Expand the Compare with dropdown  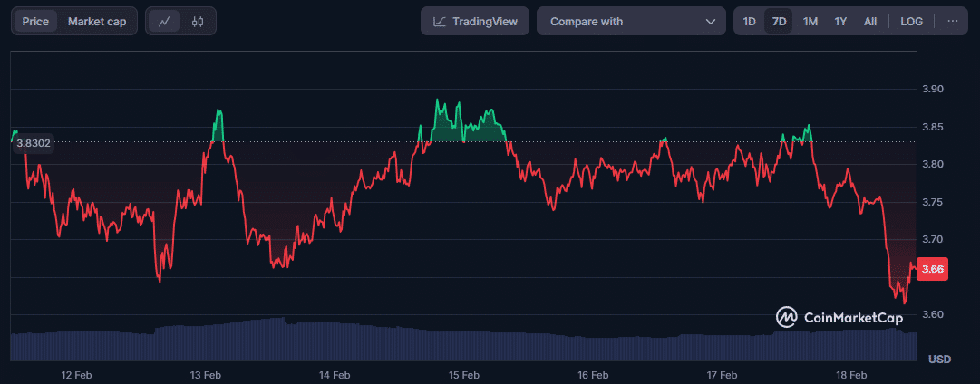click(x=630, y=22)
